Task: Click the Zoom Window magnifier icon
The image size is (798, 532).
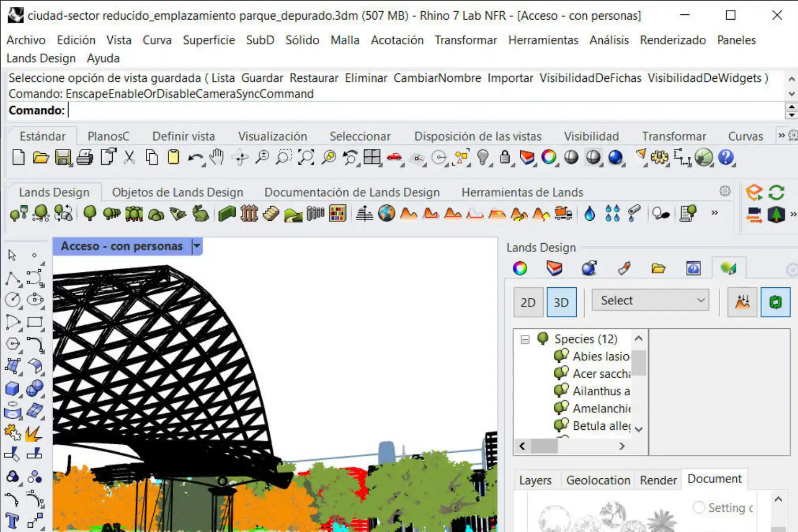Action: [x=284, y=157]
